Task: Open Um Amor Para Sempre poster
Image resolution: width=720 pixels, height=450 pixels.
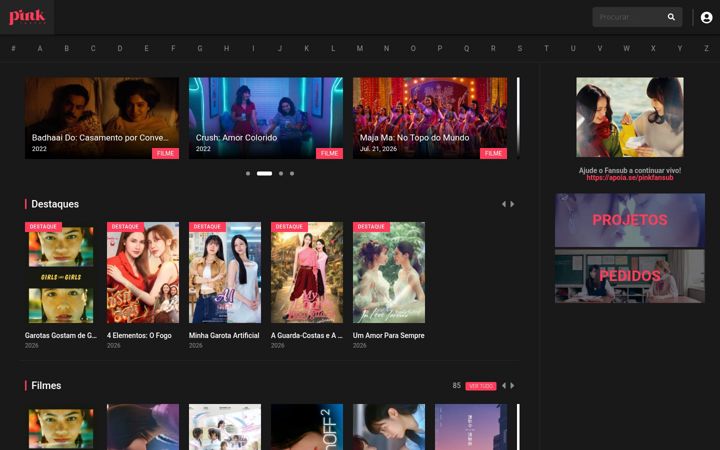Action: tap(389, 273)
